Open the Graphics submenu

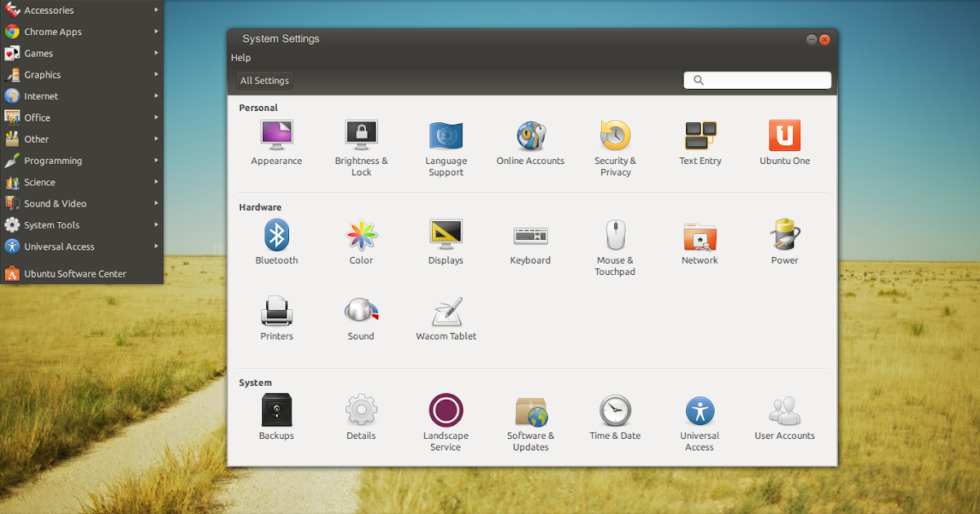[82, 75]
